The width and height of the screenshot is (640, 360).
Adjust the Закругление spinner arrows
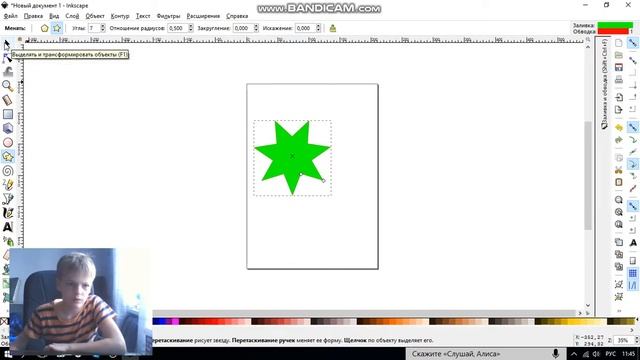[x=256, y=28]
